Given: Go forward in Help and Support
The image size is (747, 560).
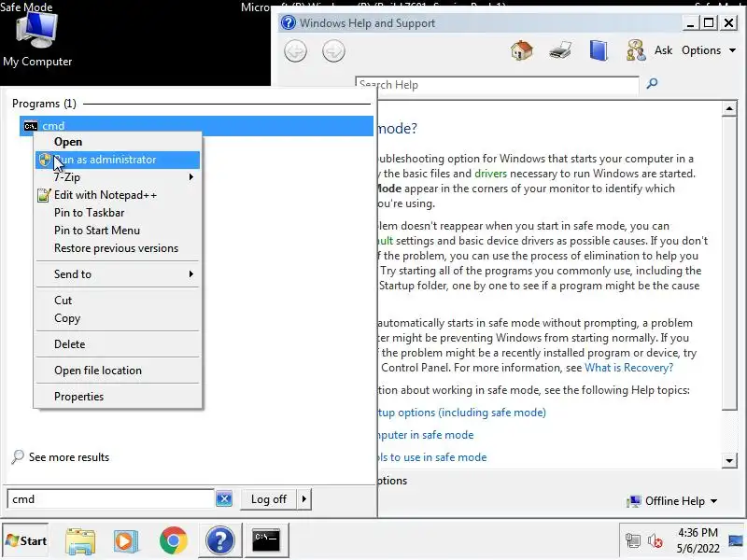Looking at the screenshot, I should click(x=333, y=51).
